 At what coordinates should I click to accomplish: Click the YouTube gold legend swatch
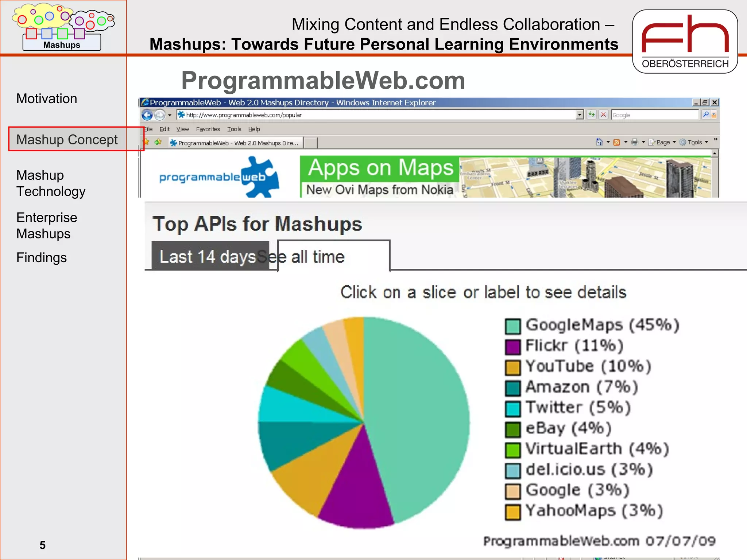(513, 367)
